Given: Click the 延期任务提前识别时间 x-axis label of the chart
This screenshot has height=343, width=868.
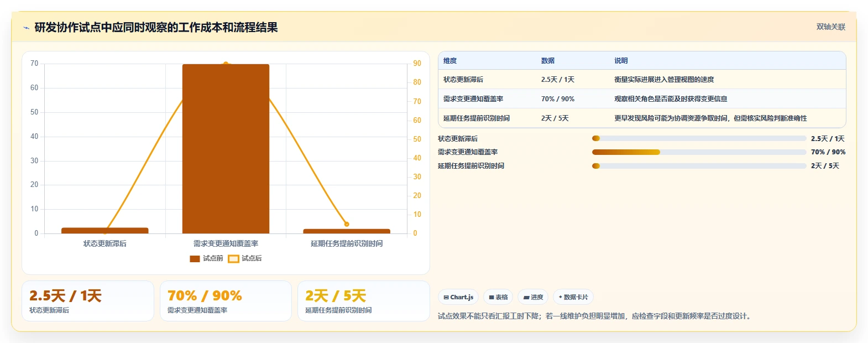Looking at the screenshot, I should pyautogui.click(x=347, y=243).
